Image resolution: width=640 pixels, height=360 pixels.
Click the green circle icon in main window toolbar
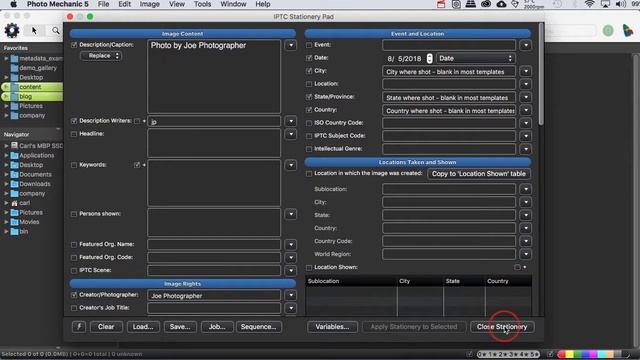pos(608,31)
